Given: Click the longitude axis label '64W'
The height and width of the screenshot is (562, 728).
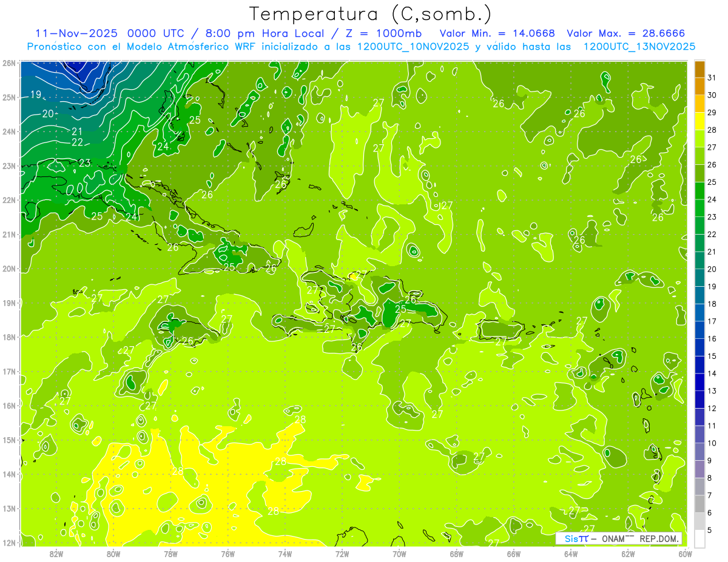Looking at the screenshot, I should tap(571, 554).
